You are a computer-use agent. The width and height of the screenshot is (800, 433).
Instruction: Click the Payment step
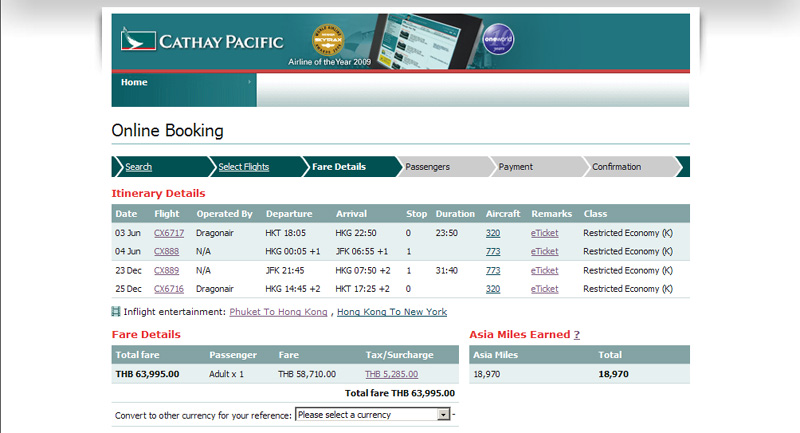(515, 167)
